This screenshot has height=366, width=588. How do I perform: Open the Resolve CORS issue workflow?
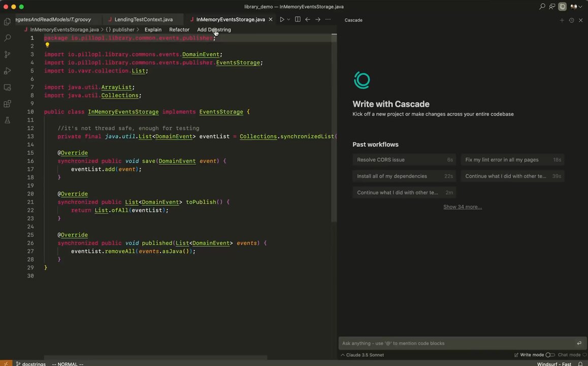404,160
